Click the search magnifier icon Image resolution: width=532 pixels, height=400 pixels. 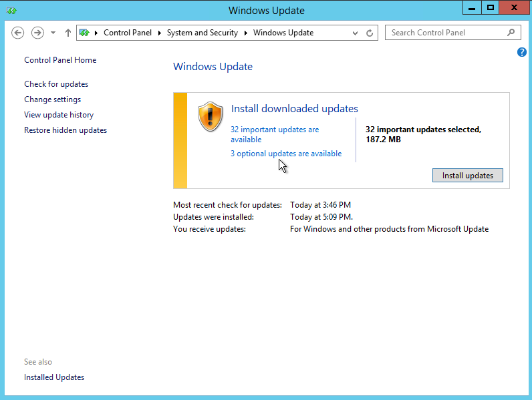pyautogui.click(x=511, y=33)
